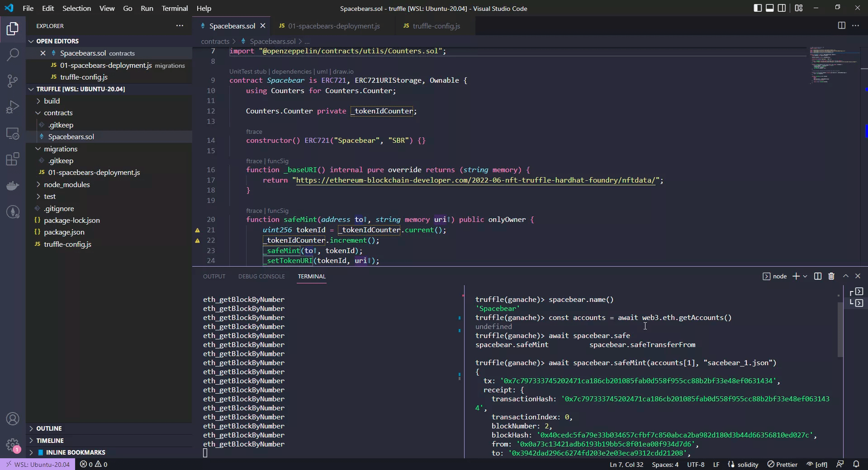Open the baseURI URL link in code
Image resolution: width=868 pixels, height=470 pixels.
coord(475,180)
